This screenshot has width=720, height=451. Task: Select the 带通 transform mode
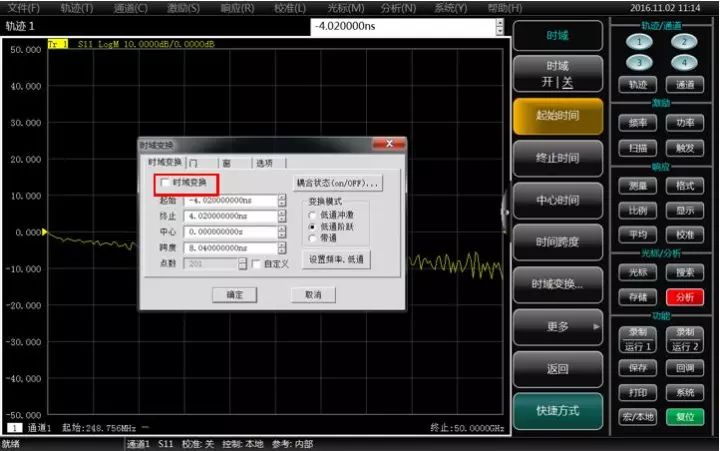coord(313,238)
